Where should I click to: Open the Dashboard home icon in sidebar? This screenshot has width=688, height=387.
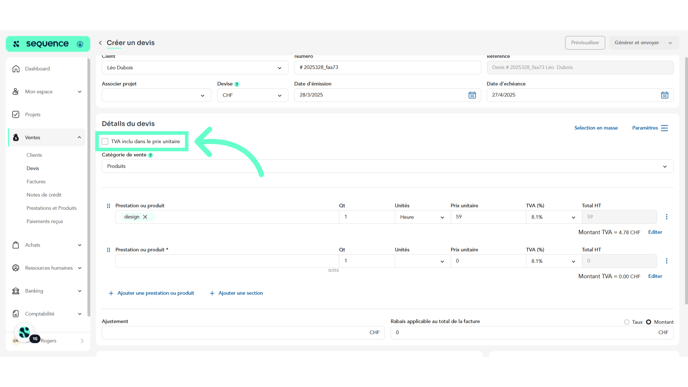(16, 69)
